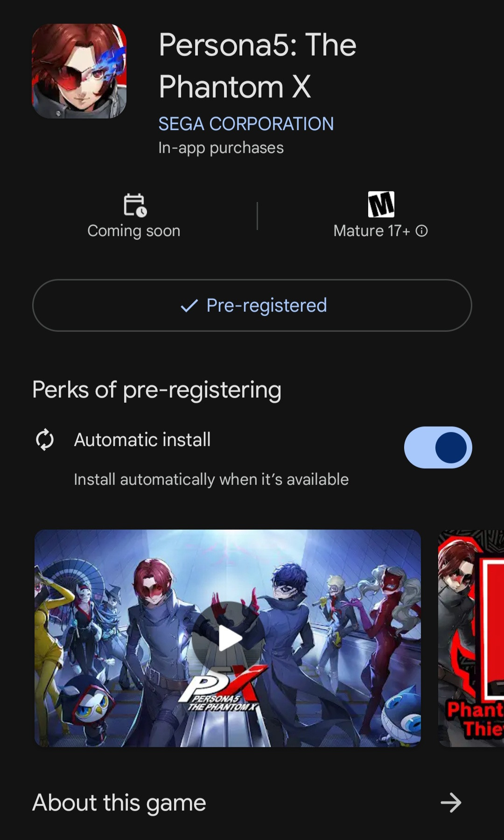The image size is (504, 840).
Task: Turn off the Automatic install switch
Action: coord(438,448)
